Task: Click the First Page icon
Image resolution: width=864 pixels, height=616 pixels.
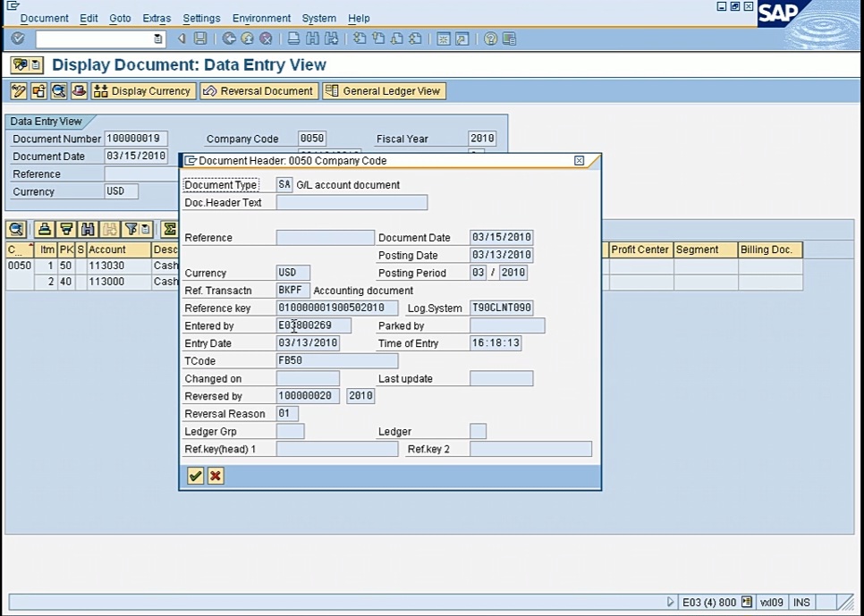Action: click(360, 38)
